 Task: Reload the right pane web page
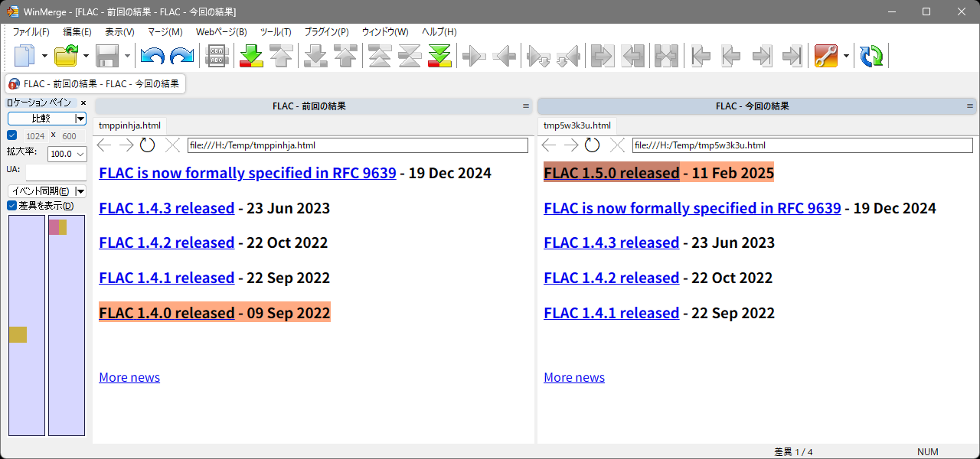click(593, 145)
